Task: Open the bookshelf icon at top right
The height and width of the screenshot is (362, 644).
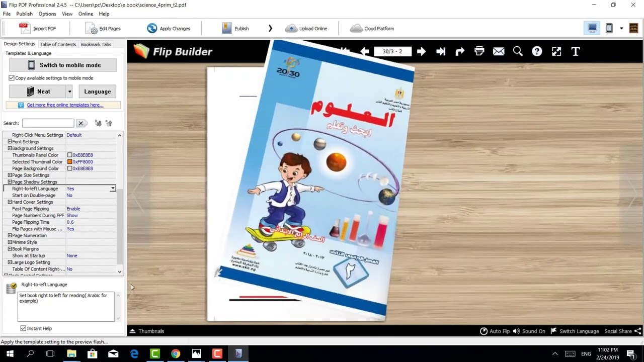Action: click(633, 28)
